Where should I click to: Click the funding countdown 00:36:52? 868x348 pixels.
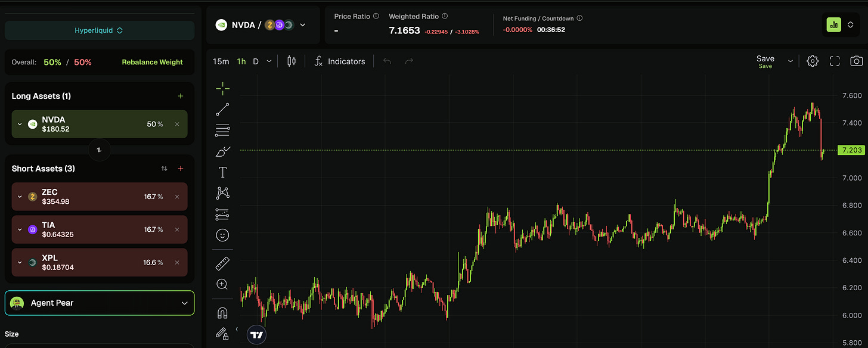(551, 30)
